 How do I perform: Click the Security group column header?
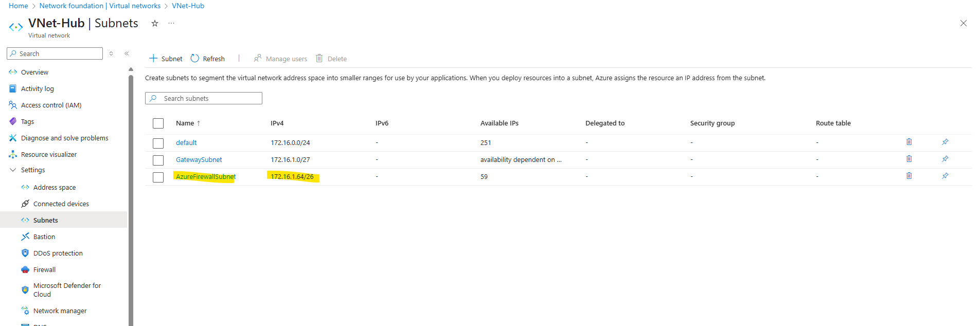click(712, 123)
